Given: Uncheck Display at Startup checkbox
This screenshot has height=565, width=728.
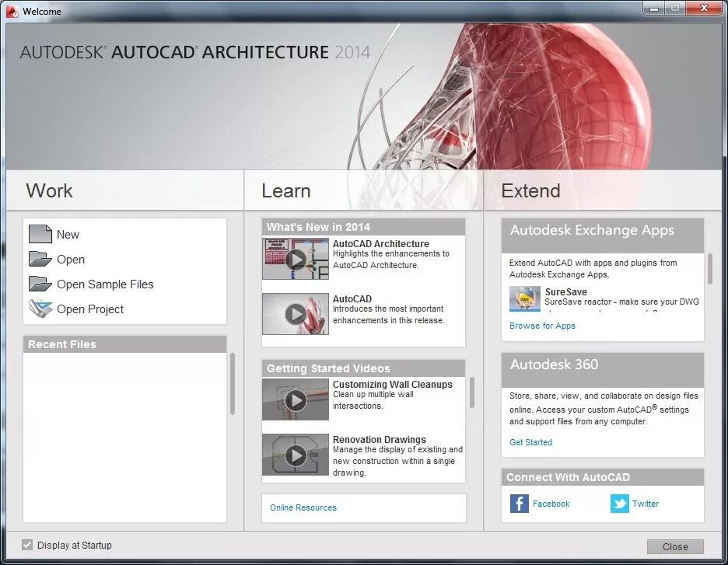Looking at the screenshot, I should 27,545.
